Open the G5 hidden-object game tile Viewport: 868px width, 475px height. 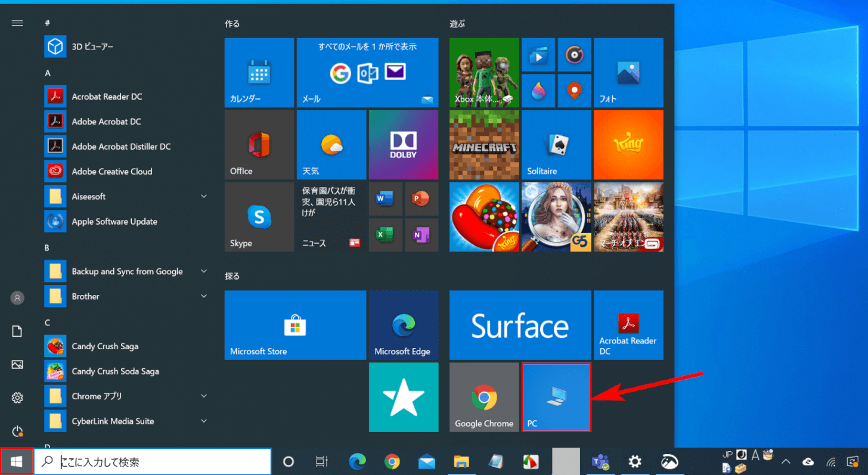[556, 217]
